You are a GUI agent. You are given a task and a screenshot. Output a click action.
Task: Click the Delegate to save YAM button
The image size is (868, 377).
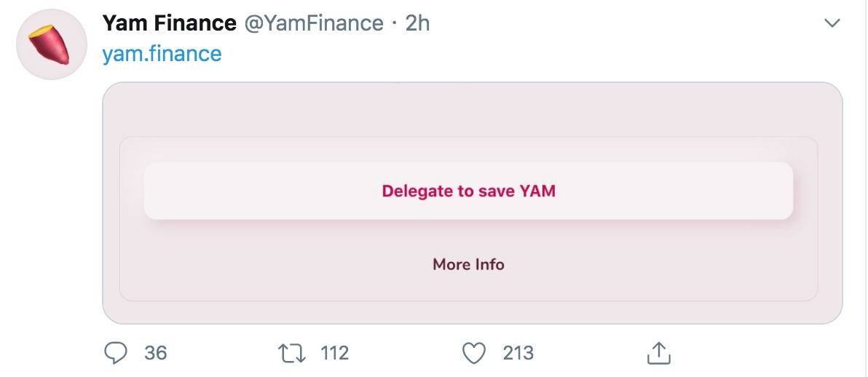click(468, 191)
